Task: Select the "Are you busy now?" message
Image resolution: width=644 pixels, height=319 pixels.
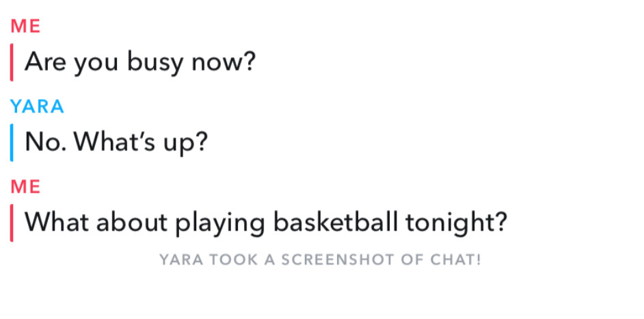Action: click(140, 63)
